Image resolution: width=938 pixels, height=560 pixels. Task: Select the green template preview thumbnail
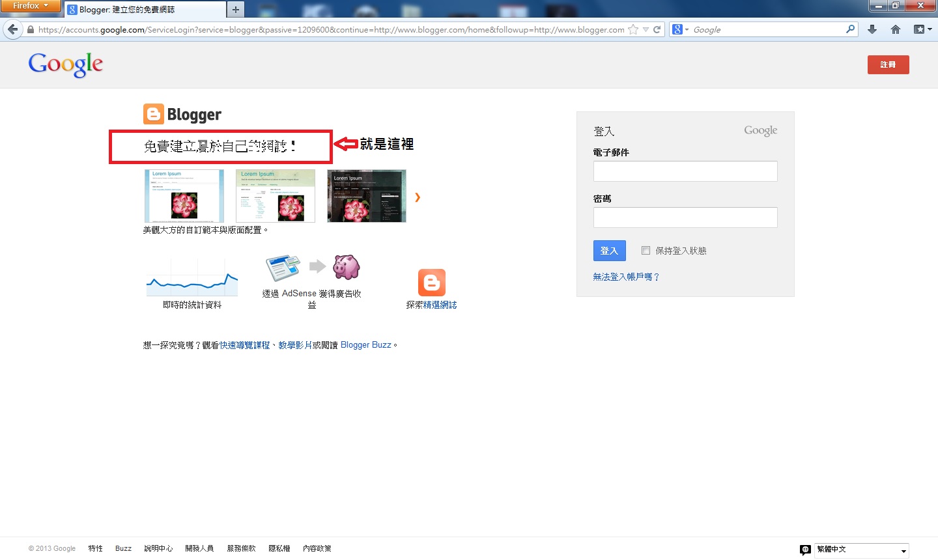(276, 196)
